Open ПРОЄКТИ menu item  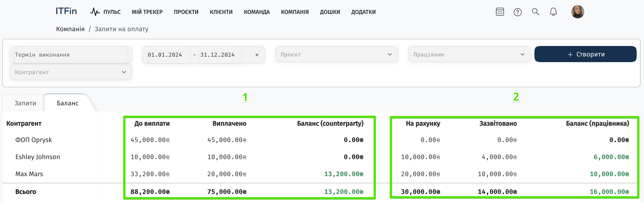(x=186, y=12)
